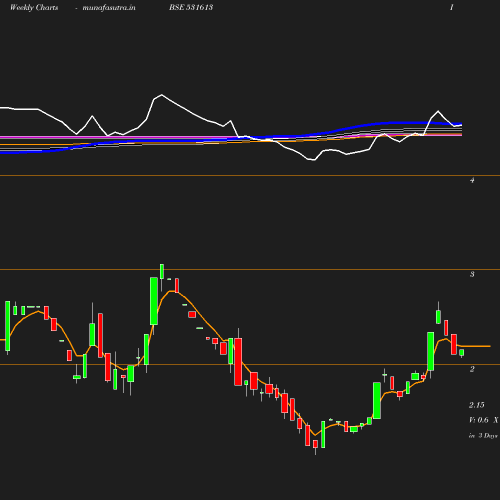Click the 'Weekly Charts' title text
Image resolution: width=500 pixels, height=500 pixels.
tap(34, 7)
